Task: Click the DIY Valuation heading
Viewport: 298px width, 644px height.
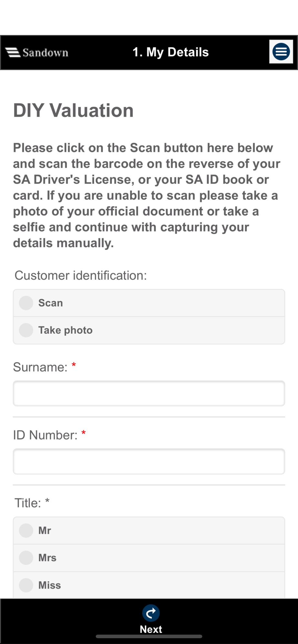Action: click(x=73, y=110)
